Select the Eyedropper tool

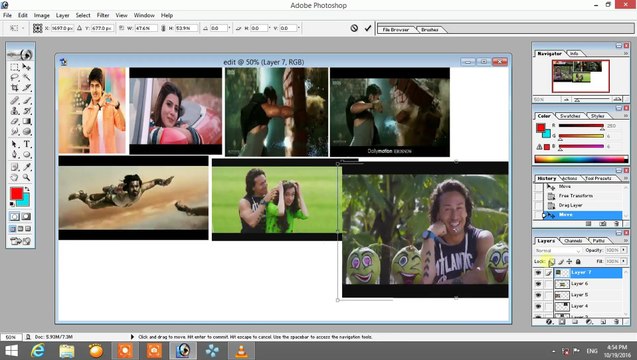click(26, 167)
